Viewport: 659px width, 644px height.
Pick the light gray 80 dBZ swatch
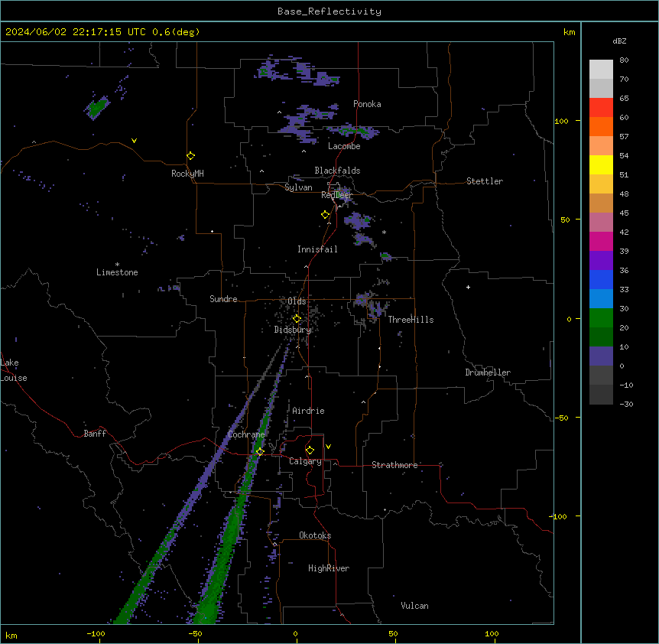(601, 70)
